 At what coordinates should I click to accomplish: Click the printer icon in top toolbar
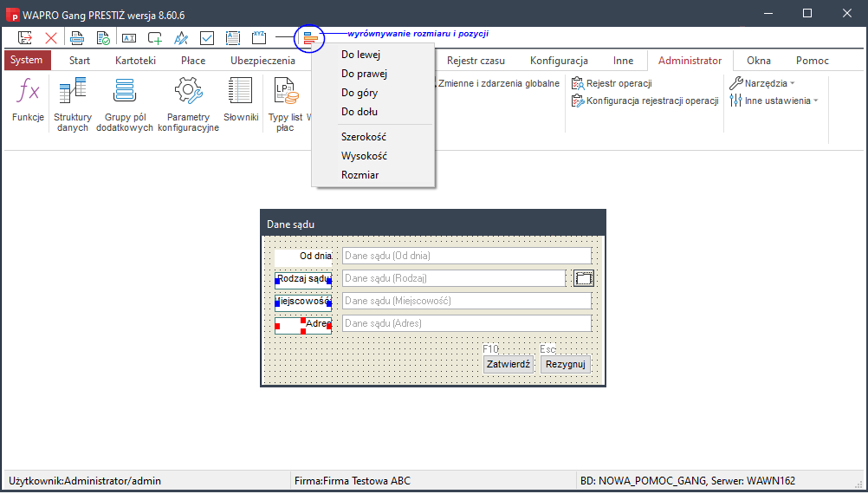(77, 37)
